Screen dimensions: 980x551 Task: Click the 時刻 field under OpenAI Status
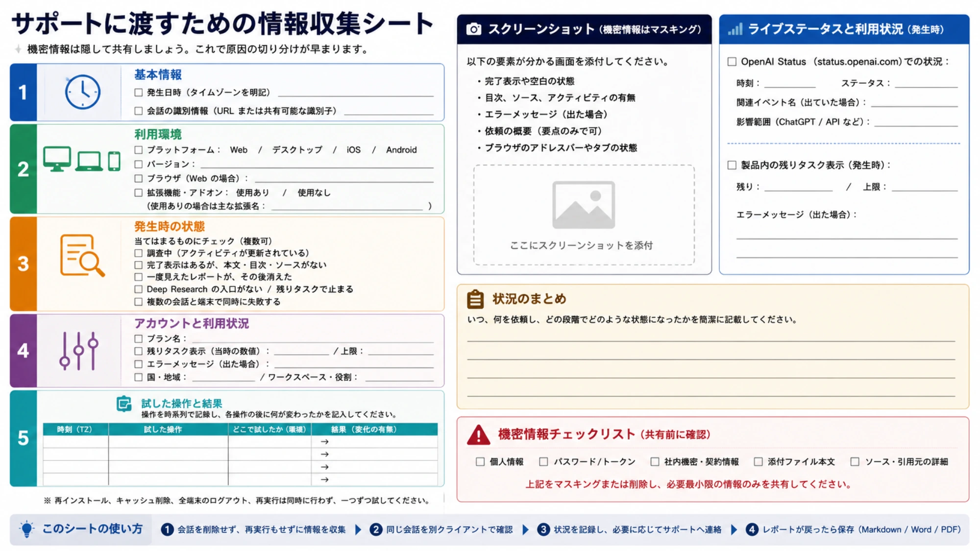point(790,83)
